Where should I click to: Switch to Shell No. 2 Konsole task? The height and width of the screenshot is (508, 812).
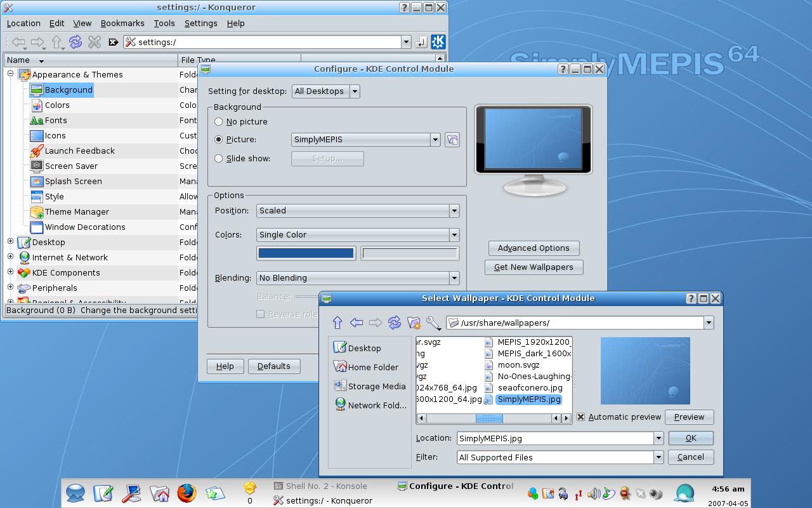[x=320, y=486]
